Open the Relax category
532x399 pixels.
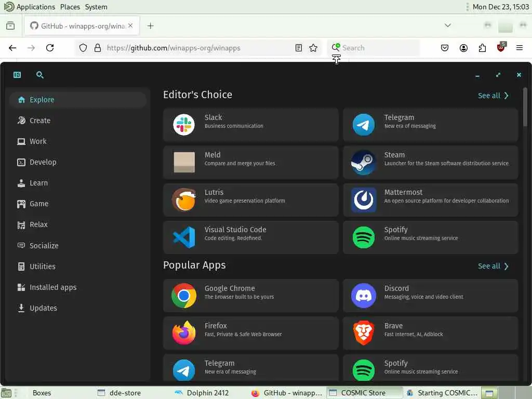pyautogui.click(x=78, y=224)
